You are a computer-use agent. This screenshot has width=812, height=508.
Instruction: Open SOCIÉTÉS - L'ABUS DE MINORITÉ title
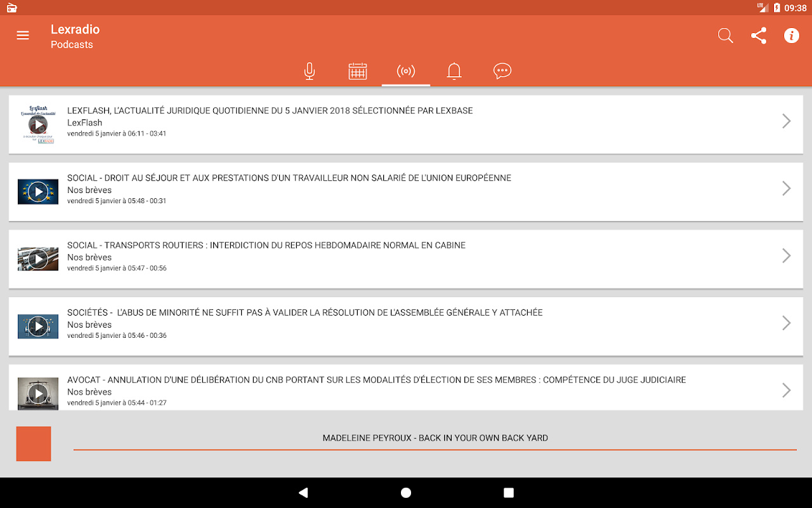tap(305, 312)
